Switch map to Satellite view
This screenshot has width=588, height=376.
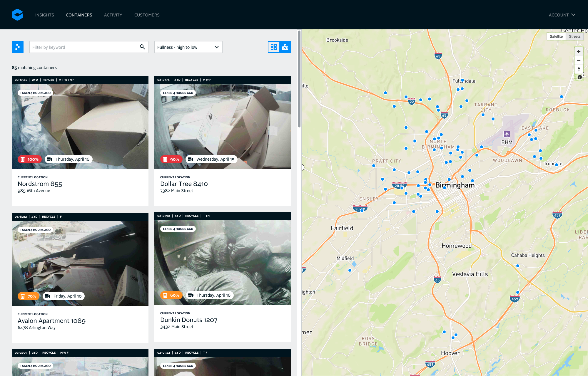coord(556,36)
